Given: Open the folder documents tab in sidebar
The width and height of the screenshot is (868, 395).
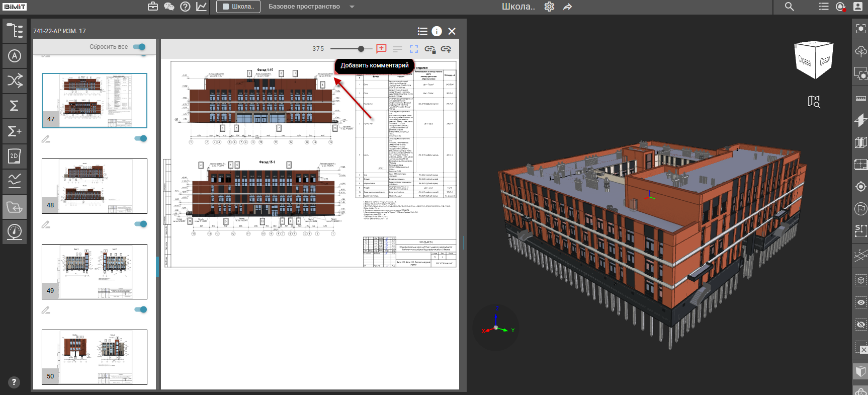Looking at the screenshot, I should (15, 206).
